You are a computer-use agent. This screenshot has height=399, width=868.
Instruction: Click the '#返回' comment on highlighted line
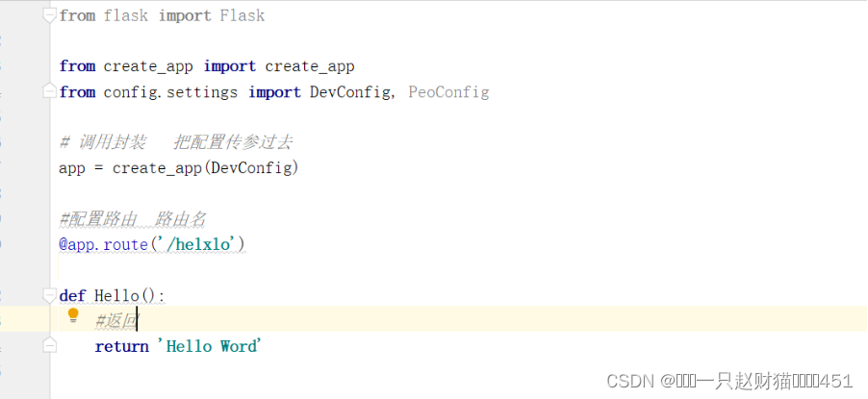(x=116, y=321)
